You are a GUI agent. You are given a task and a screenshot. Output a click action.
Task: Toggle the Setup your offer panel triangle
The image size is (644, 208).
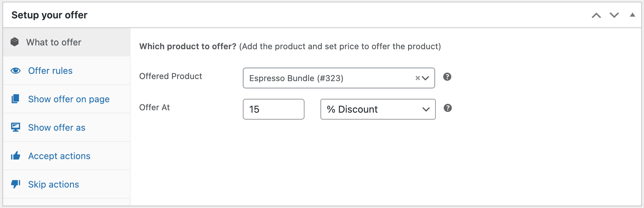coord(633,15)
